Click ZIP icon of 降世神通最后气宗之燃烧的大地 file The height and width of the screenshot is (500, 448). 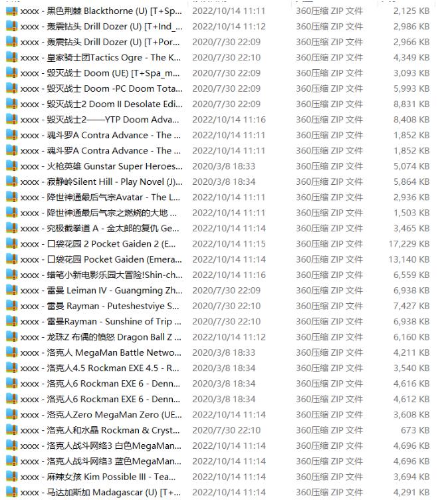[x=12, y=213]
